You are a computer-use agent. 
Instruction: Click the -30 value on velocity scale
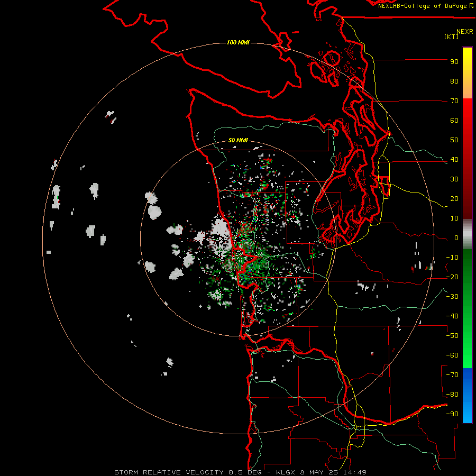click(452, 297)
